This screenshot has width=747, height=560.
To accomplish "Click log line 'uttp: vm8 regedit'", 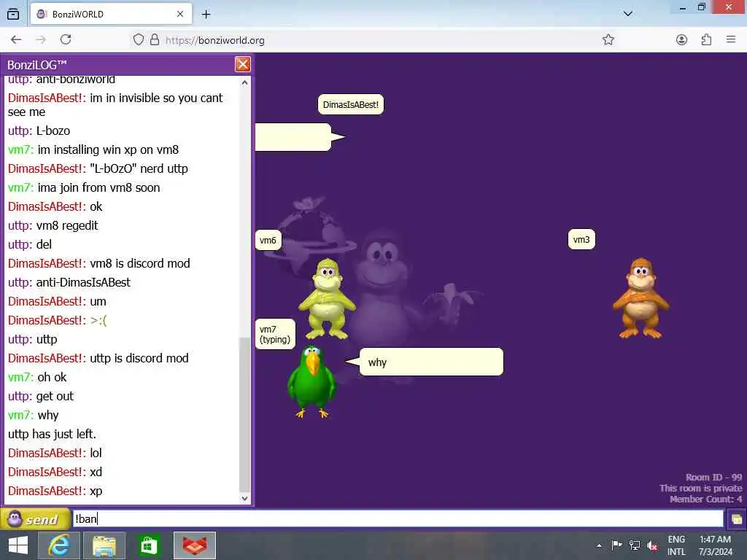I will (x=53, y=226).
